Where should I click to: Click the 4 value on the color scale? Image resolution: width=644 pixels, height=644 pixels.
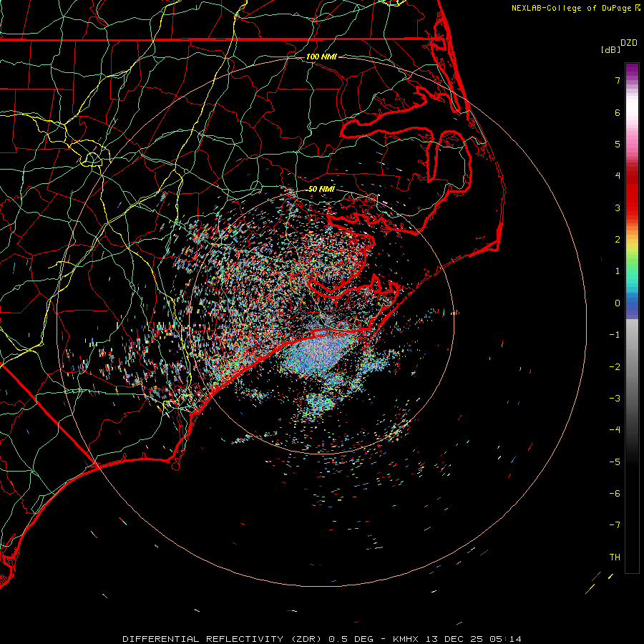(618, 176)
